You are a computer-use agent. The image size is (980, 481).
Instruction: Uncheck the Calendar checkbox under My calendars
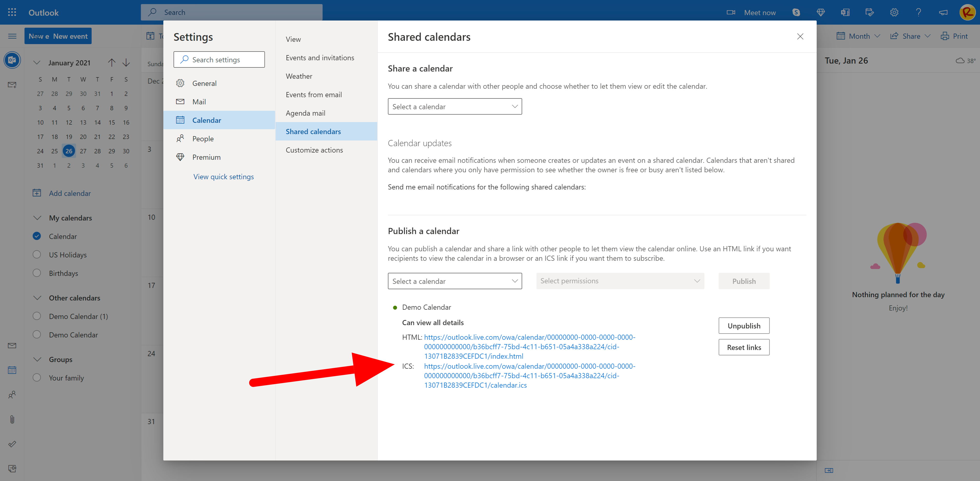click(x=37, y=236)
